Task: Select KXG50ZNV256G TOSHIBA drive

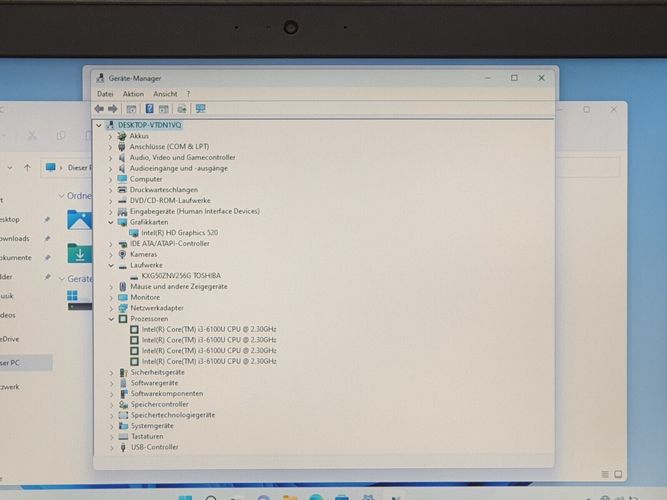Action: pos(181,275)
